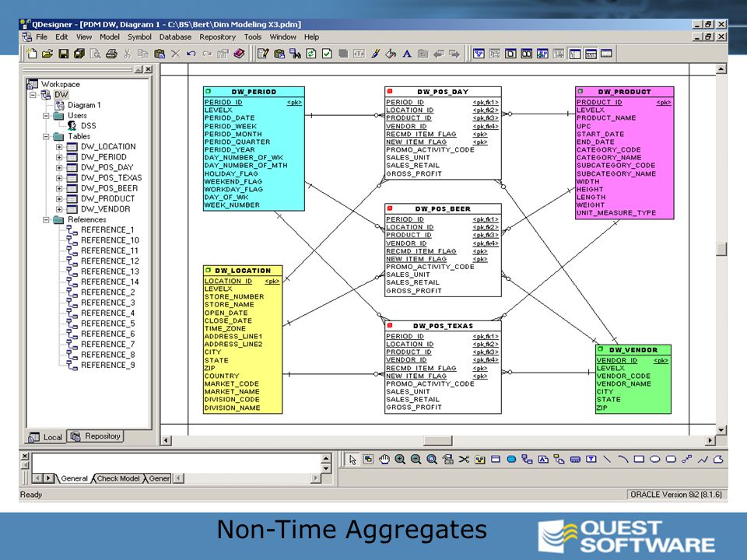Select the Check Model output tab
Image resolution: width=747 pixels, height=560 pixels.
(117, 478)
